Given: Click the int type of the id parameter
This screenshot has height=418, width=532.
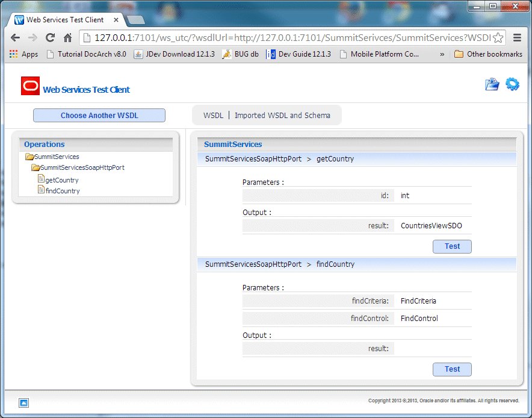Looking at the screenshot, I should click(x=405, y=196).
